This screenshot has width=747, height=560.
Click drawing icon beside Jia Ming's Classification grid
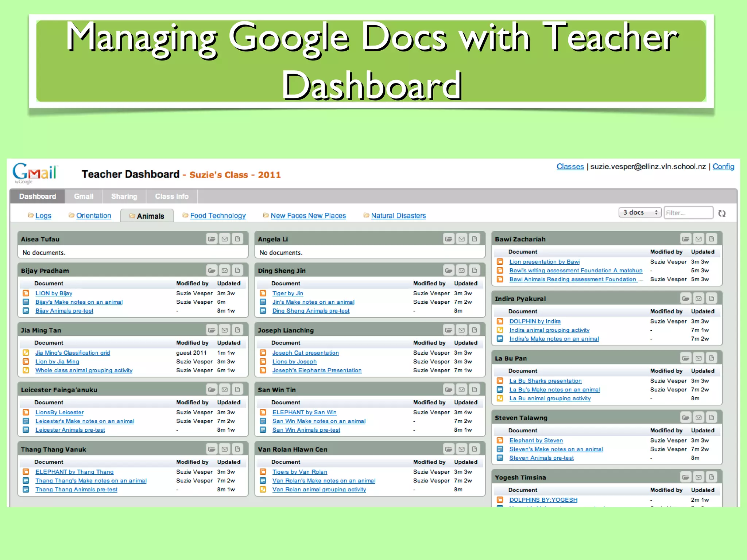26,353
